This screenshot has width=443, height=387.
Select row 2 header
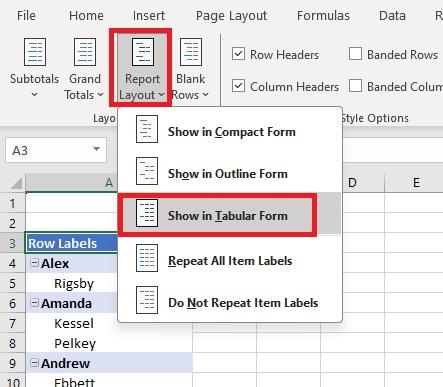pos(12,223)
